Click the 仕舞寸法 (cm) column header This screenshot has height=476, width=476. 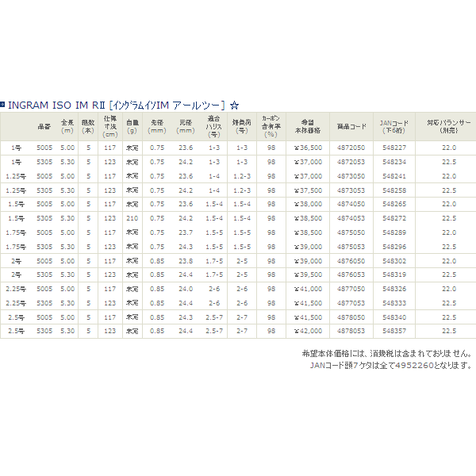pos(110,127)
